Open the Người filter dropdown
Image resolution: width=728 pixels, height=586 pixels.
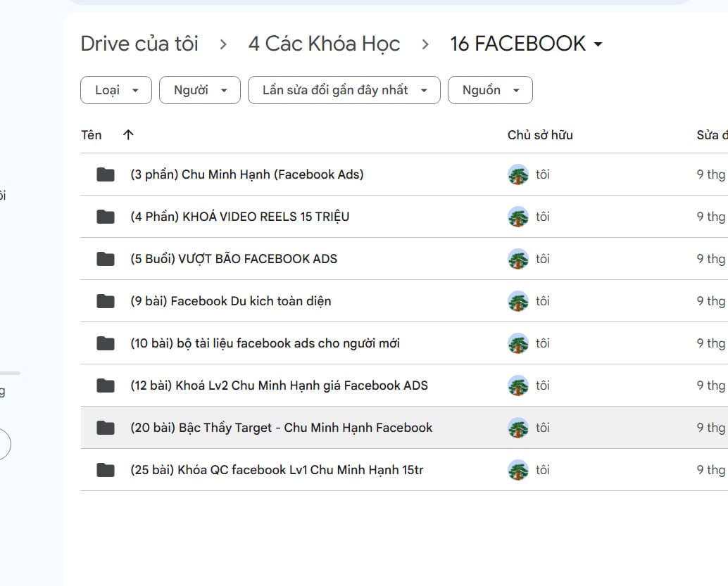click(200, 90)
